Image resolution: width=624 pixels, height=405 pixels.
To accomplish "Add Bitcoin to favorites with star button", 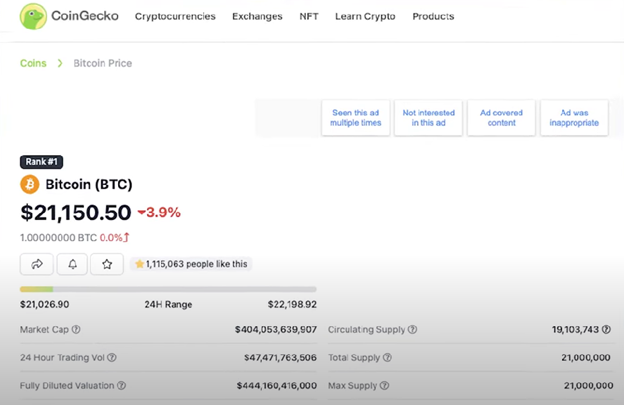I will [x=107, y=264].
